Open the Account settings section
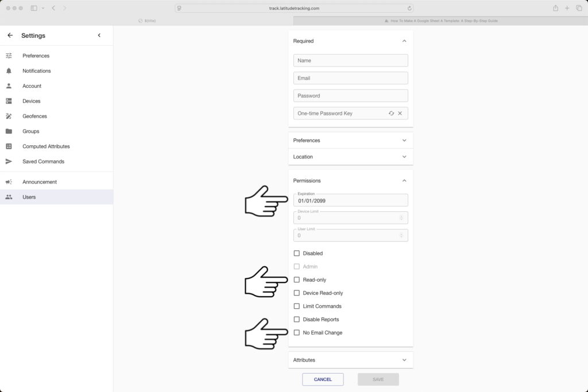588x392 pixels. tap(32, 86)
